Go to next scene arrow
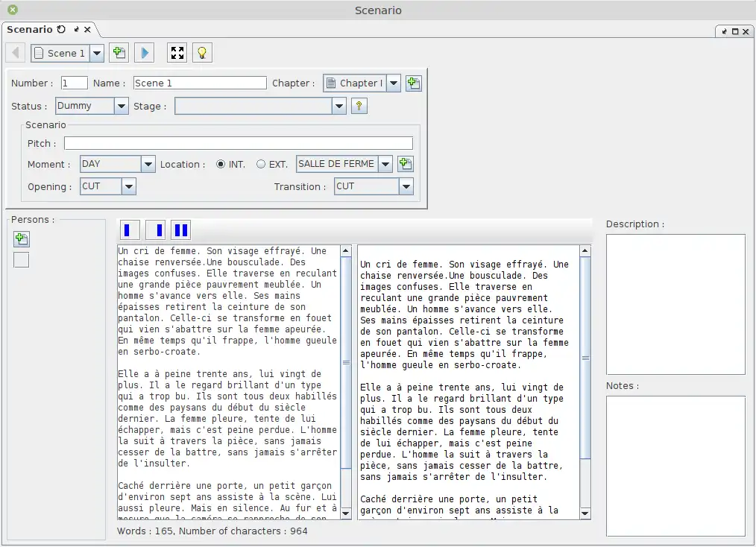Screen dimensions: 756x547 (145, 53)
